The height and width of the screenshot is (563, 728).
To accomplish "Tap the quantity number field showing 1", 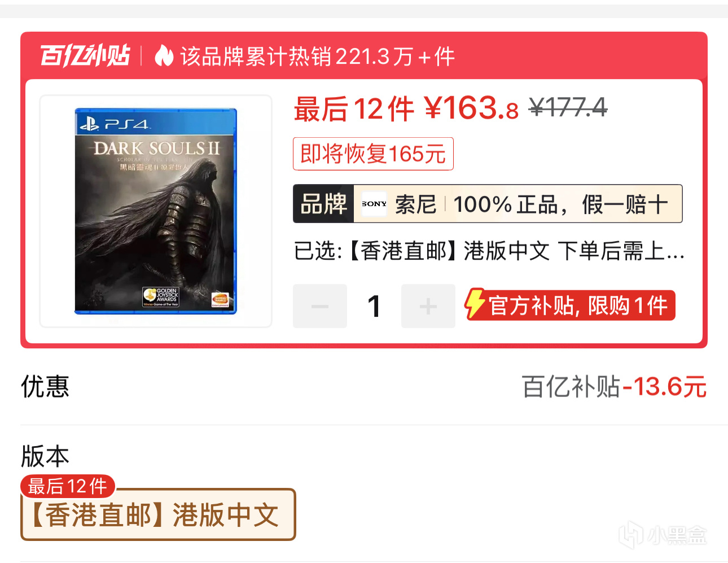I will (x=374, y=306).
